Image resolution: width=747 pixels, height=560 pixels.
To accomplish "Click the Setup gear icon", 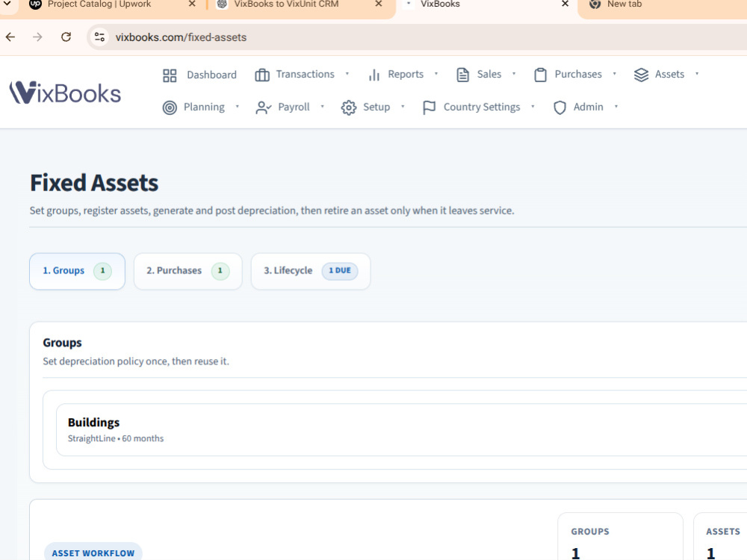I will click(349, 108).
